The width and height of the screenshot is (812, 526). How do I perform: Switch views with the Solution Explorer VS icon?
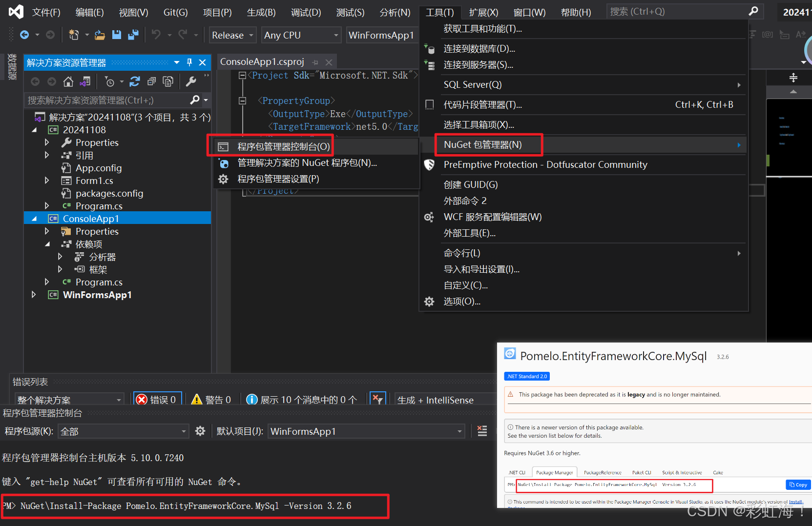85,81
